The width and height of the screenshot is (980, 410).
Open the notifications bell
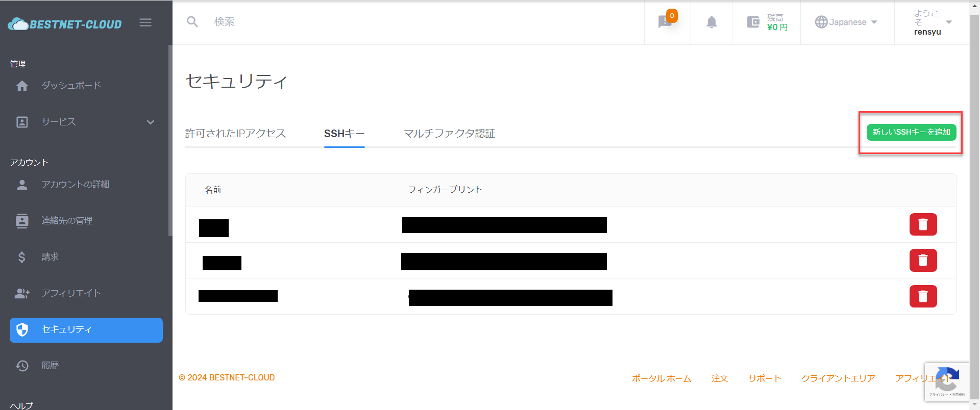(712, 22)
